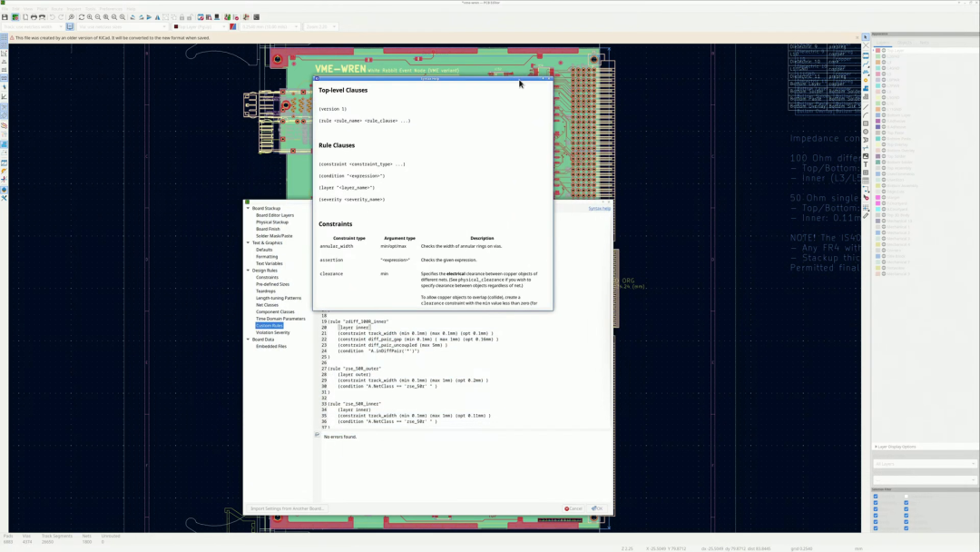Click the Zoom Out icon
Screen dimensions: 980x552
click(97, 17)
